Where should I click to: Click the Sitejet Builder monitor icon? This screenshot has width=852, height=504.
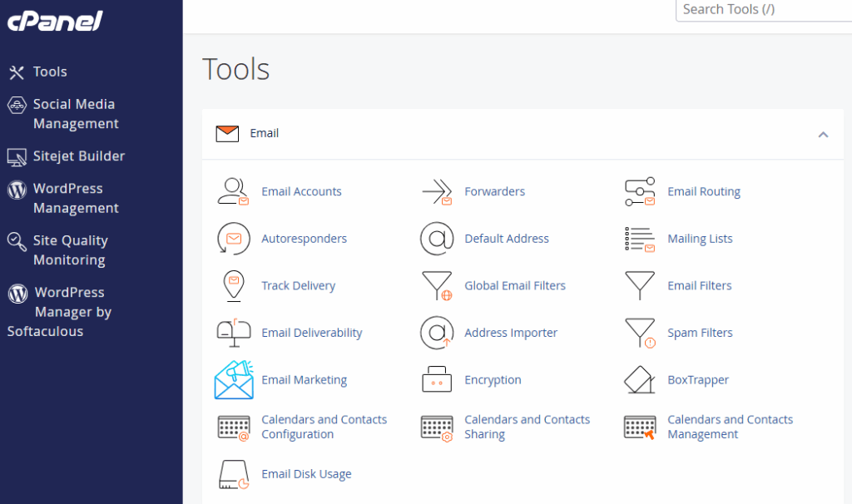[x=17, y=157]
